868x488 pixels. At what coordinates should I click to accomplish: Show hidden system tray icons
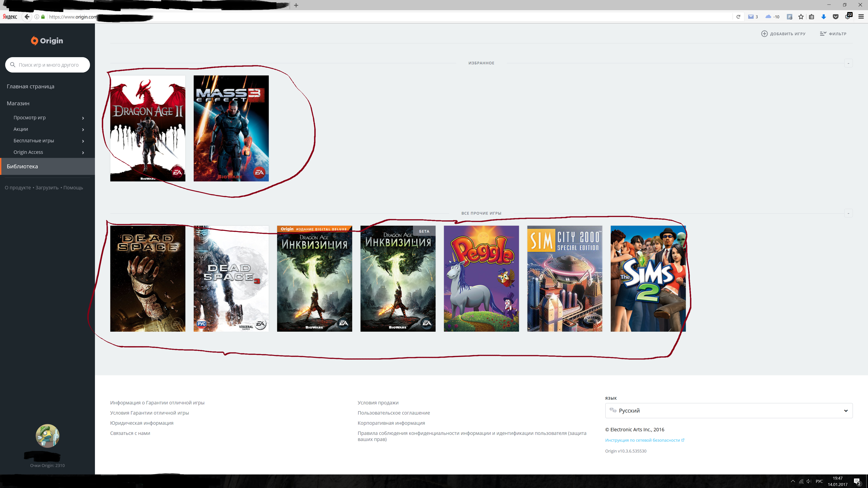pos(793,481)
